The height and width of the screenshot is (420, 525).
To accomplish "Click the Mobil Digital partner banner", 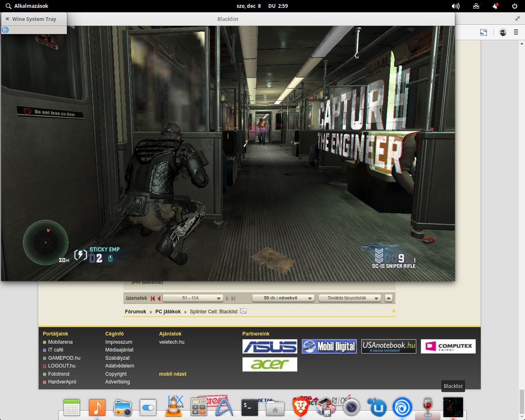I will 329,347.
